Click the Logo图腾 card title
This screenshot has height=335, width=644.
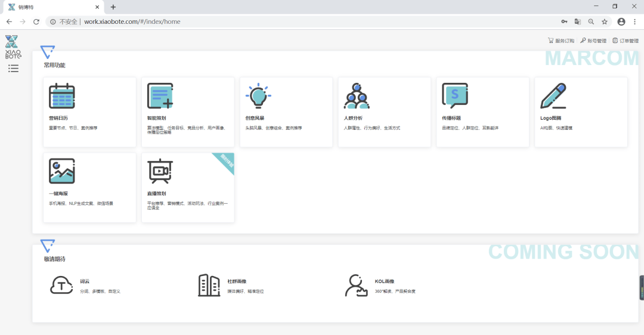pos(551,118)
